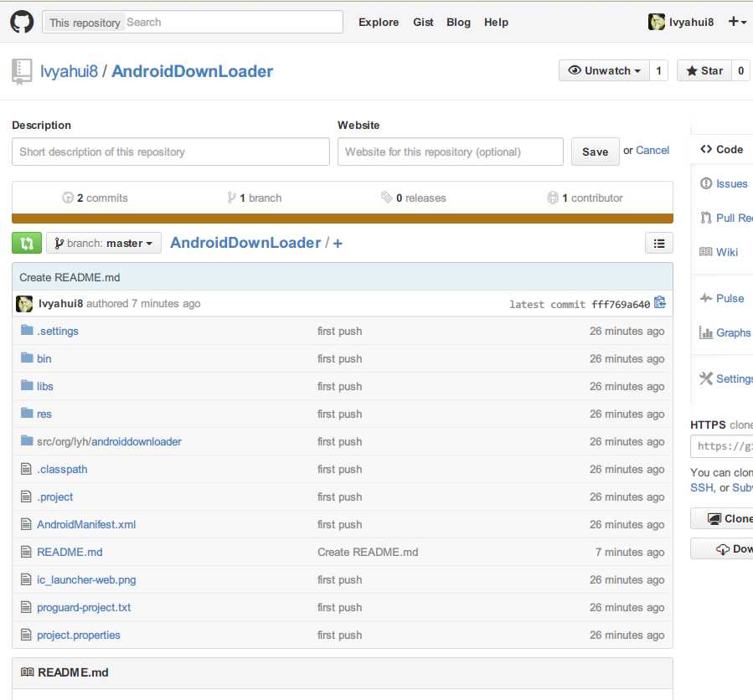Screen dimensions: 753x700
Task: Click the .project file icon
Action: (27, 497)
